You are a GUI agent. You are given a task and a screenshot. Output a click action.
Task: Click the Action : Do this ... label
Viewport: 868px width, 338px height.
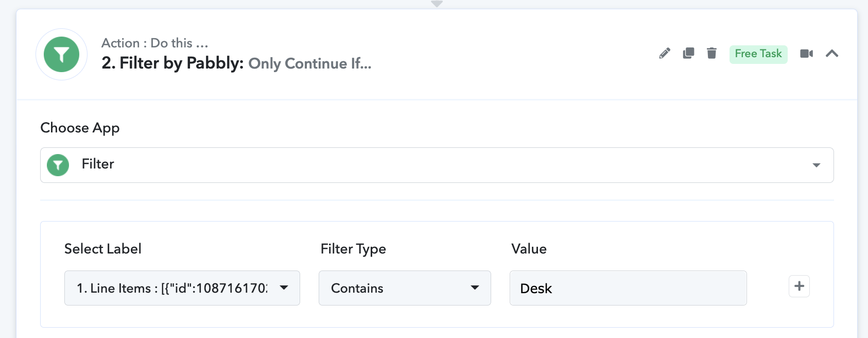click(155, 43)
